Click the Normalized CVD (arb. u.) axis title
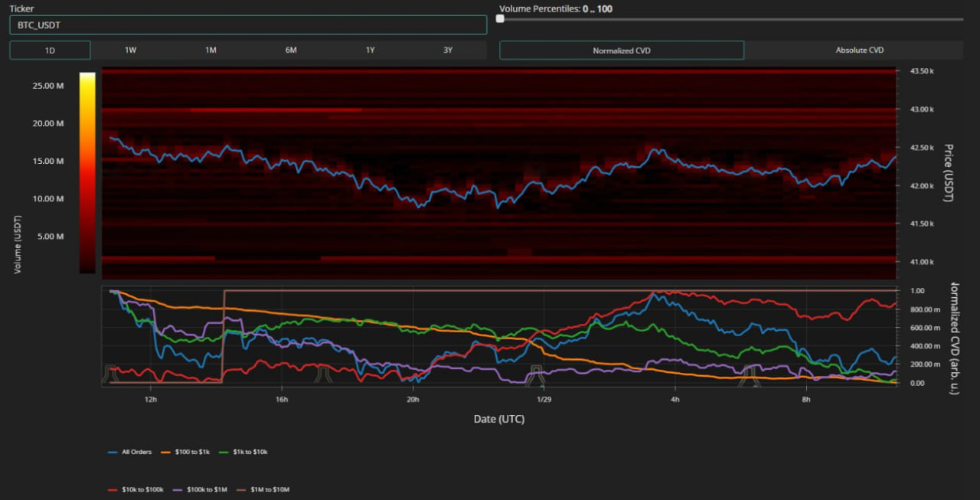Screen dimensions: 980x500 (955, 338)
